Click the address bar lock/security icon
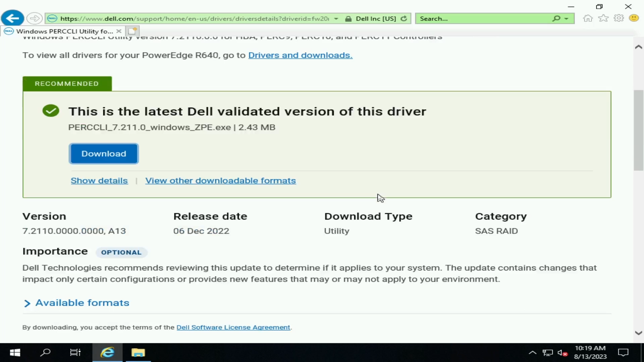Viewport: 644px width, 362px height. 349,18
